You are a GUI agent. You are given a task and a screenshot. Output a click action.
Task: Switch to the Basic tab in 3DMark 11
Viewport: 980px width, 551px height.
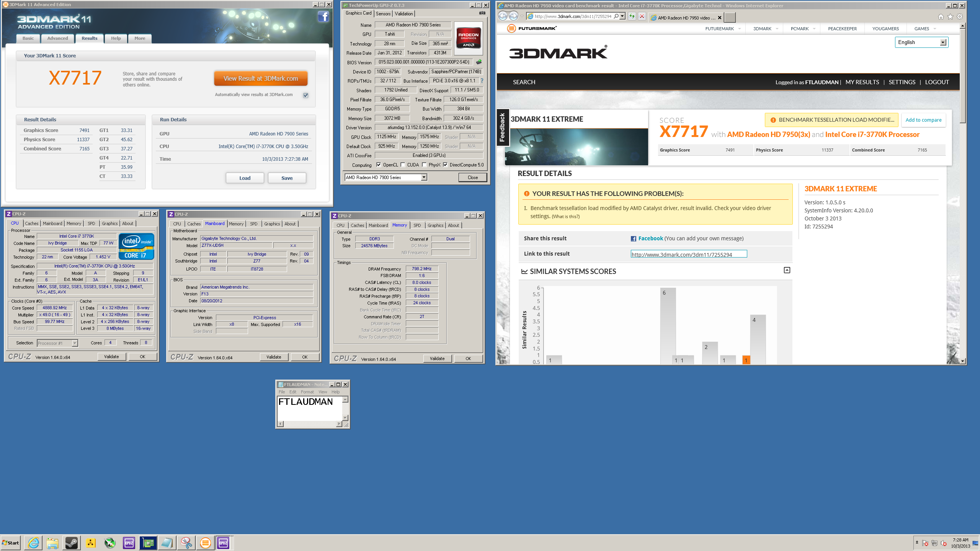(28, 38)
